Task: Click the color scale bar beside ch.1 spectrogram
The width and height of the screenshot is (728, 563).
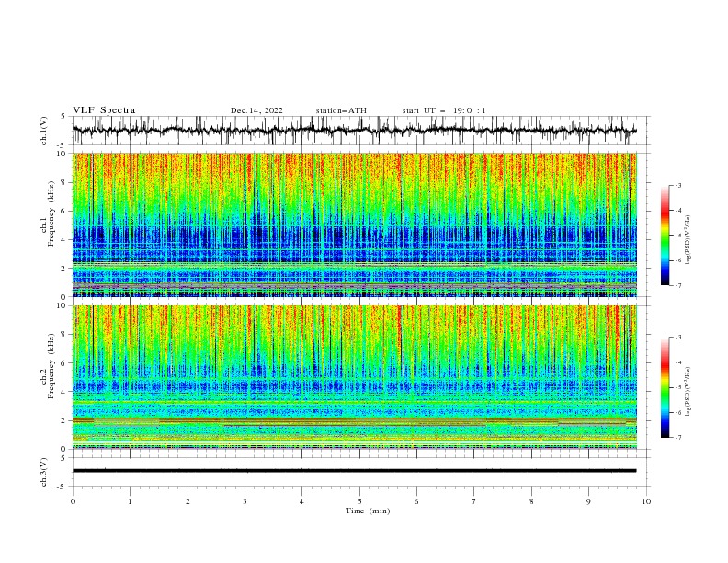Action: 665,236
